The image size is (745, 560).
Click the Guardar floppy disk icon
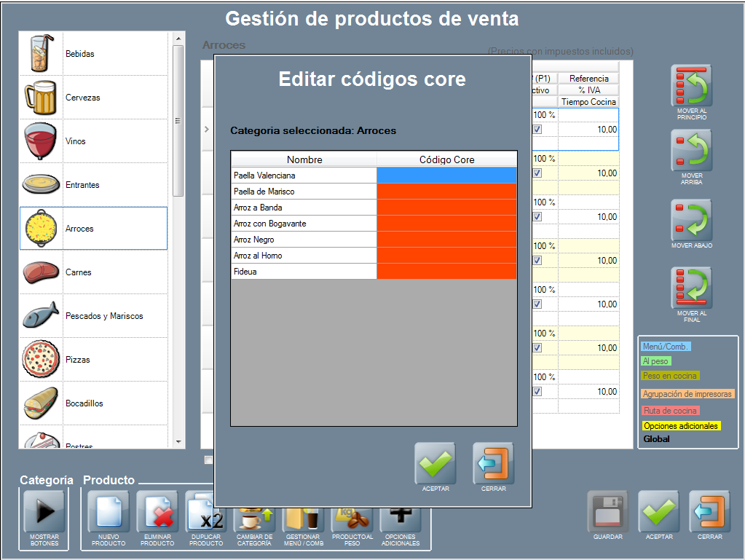(607, 511)
